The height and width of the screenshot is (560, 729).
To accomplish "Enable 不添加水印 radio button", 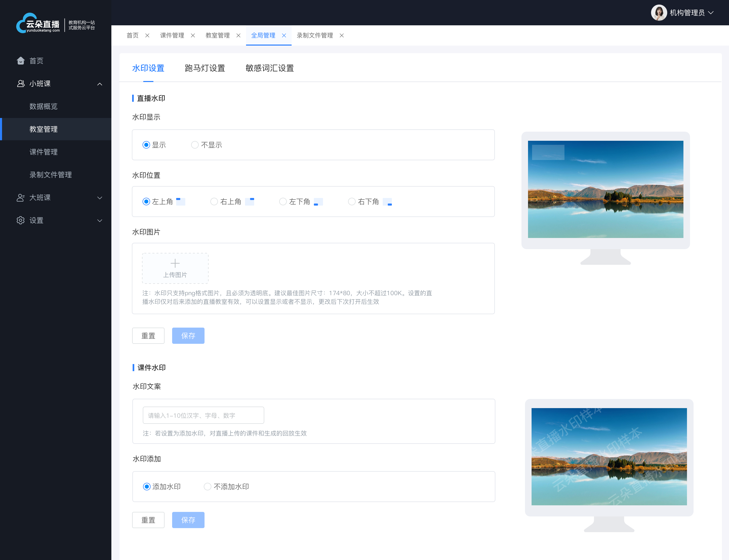I will [x=208, y=487].
